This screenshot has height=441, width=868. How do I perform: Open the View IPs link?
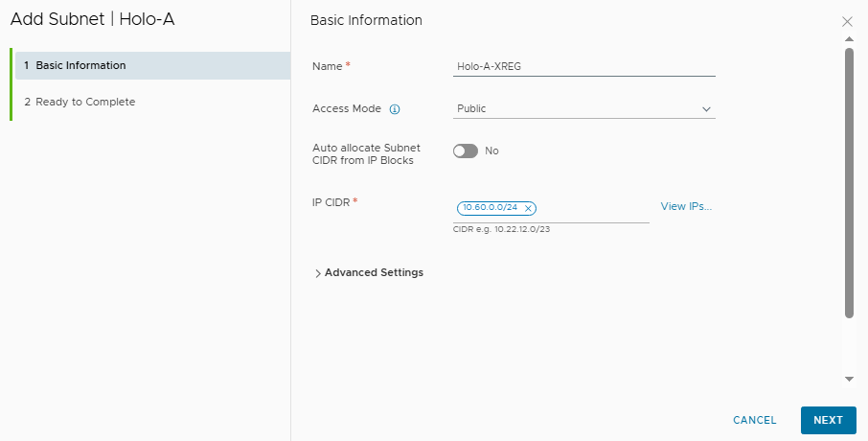686,207
